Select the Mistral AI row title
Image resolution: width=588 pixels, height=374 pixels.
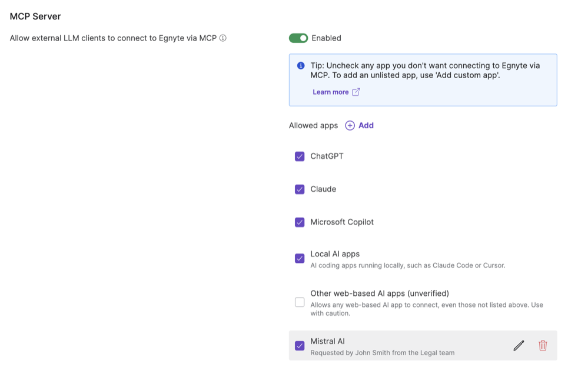coord(327,341)
